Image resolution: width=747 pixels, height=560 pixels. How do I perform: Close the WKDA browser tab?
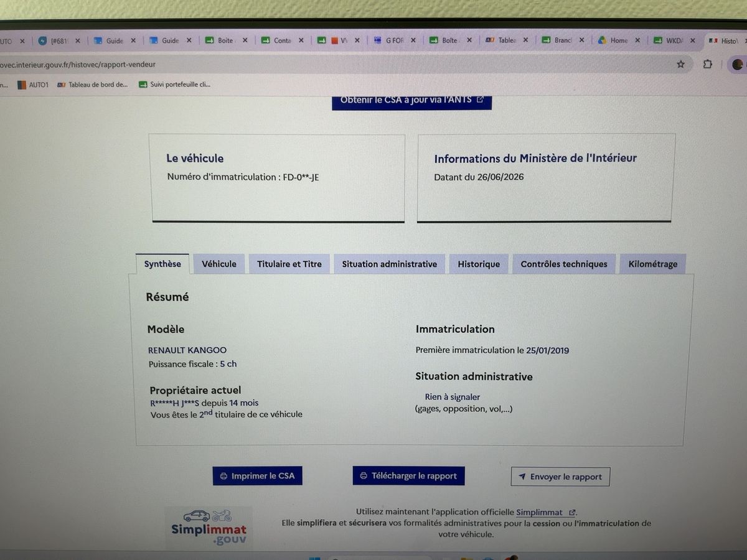point(693,40)
